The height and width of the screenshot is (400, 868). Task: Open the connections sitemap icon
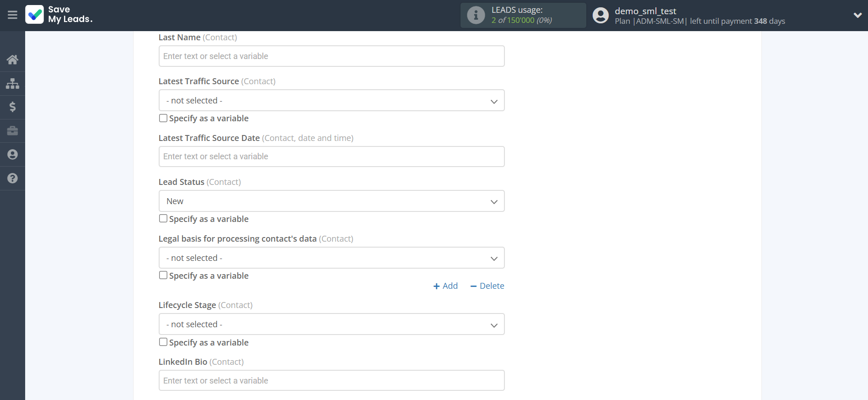(12, 83)
